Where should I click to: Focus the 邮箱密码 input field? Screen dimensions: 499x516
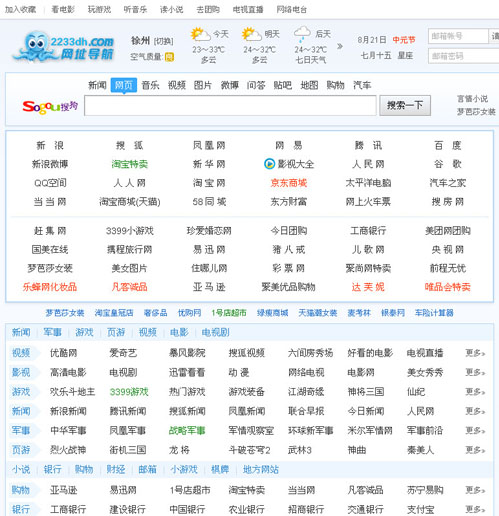[x=464, y=56]
